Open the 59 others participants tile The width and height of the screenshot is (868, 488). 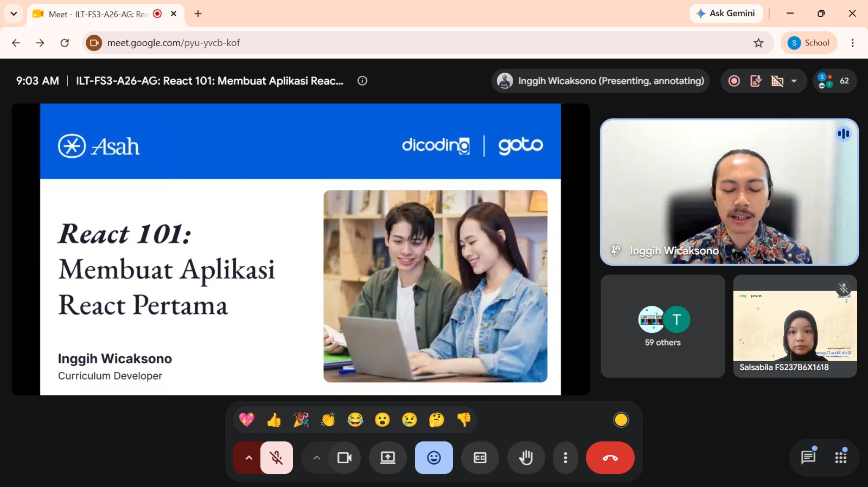(x=662, y=326)
